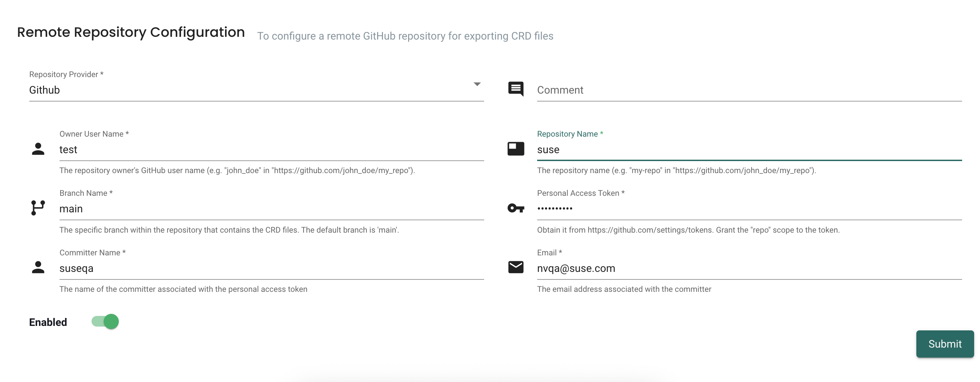980x382 pixels.
Task: Click the repository icon beside Repository Name
Action: (x=515, y=149)
